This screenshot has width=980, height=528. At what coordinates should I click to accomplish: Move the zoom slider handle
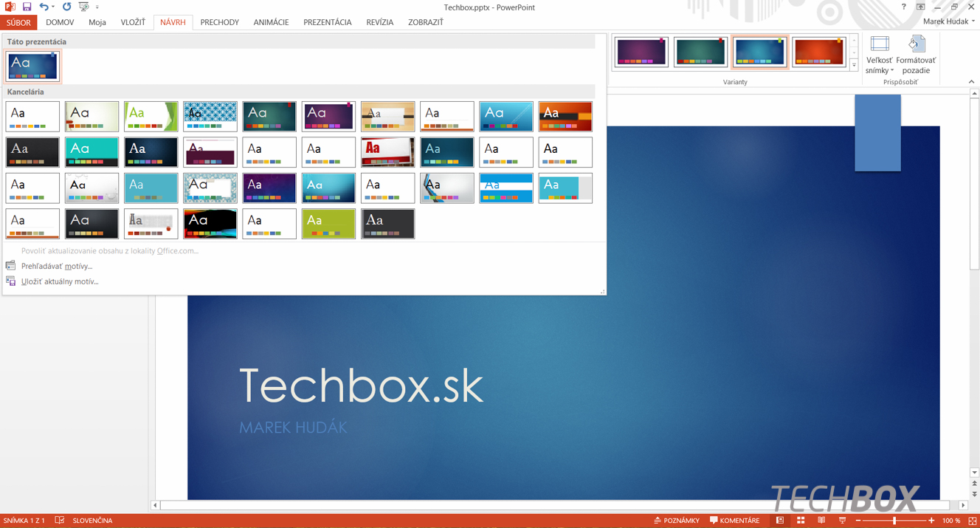pyautogui.click(x=894, y=521)
